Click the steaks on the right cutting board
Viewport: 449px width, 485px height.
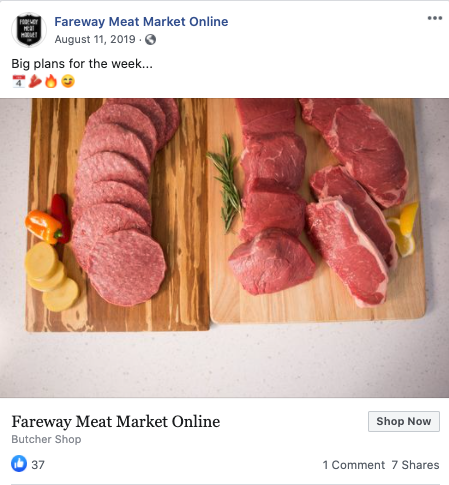318,200
